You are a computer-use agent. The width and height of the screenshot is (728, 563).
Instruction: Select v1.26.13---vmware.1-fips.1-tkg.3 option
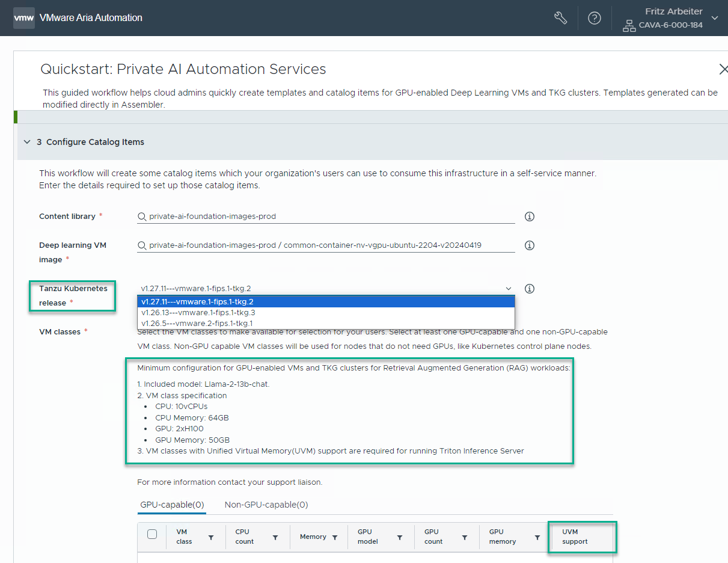(x=326, y=313)
